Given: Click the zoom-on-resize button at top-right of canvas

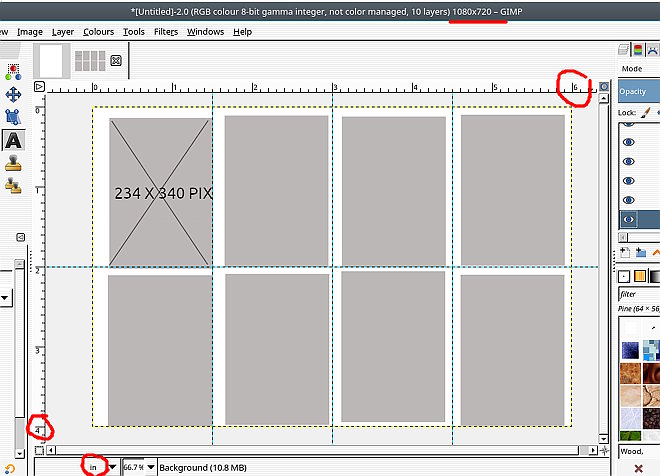Looking at the screenshot, I should (604, 87).
